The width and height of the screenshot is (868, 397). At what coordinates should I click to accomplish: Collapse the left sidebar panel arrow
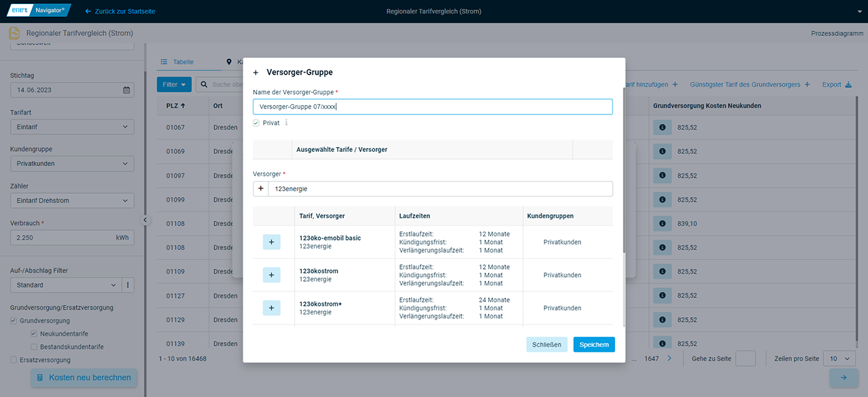point(144,220)
